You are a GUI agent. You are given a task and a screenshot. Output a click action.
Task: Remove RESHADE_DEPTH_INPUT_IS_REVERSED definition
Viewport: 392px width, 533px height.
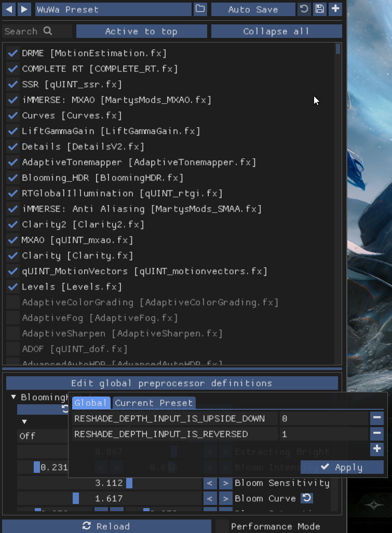(x=377, y=434)
